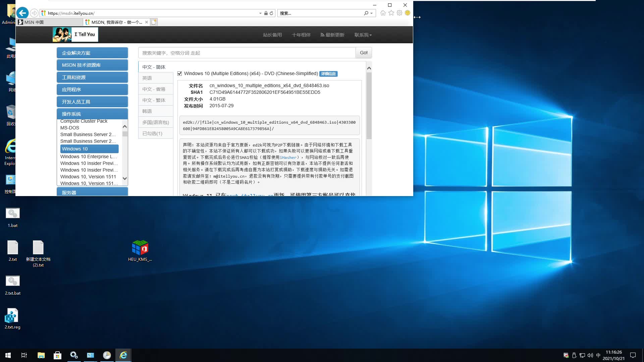The image size is (644, 362).
Task: Open the notification center icon
Action: tap(633, 355)
